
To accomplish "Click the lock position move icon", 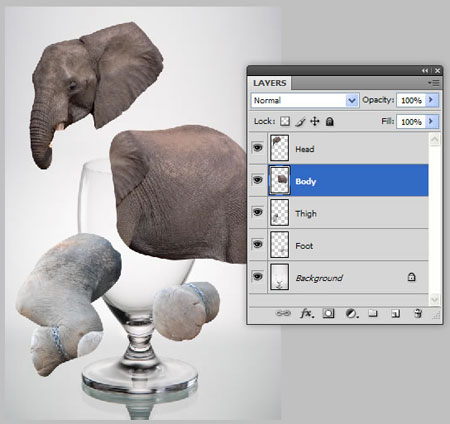I will pyautogui.click(x=315, y=121).
